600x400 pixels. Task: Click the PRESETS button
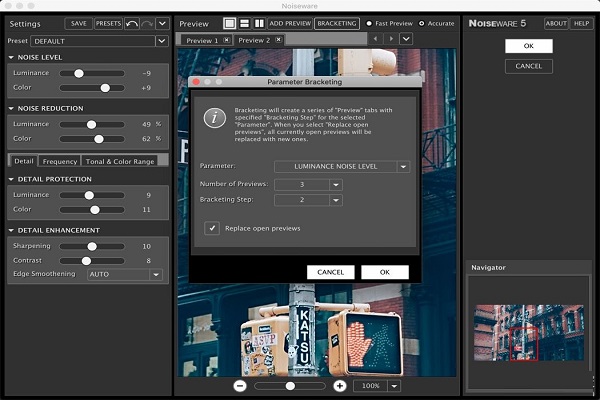(108, 24)
